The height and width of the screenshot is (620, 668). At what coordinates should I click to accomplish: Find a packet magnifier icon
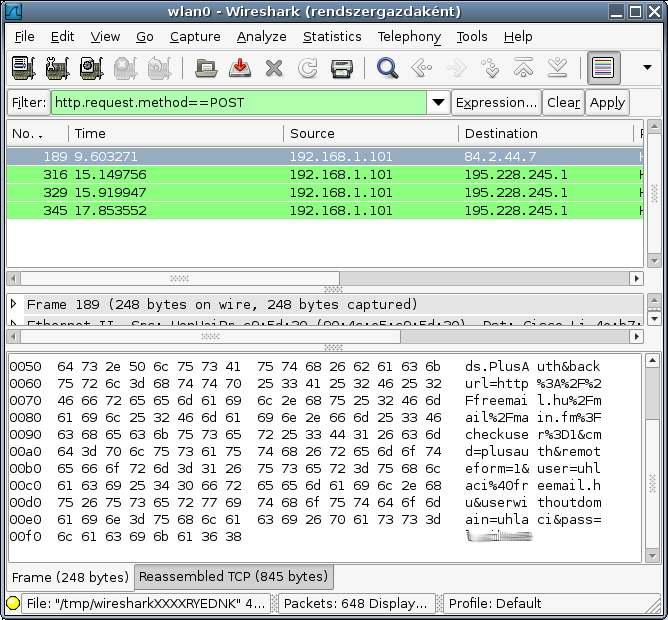[x=387, y=68]
